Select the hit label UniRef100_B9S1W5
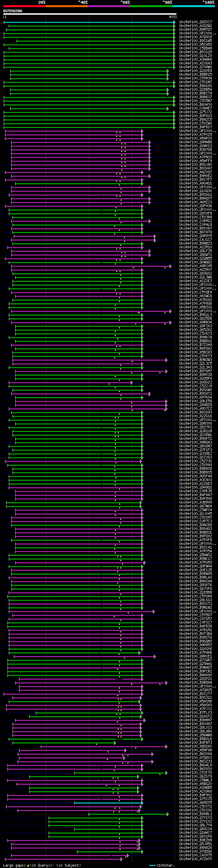 click(x=196, y=41)
